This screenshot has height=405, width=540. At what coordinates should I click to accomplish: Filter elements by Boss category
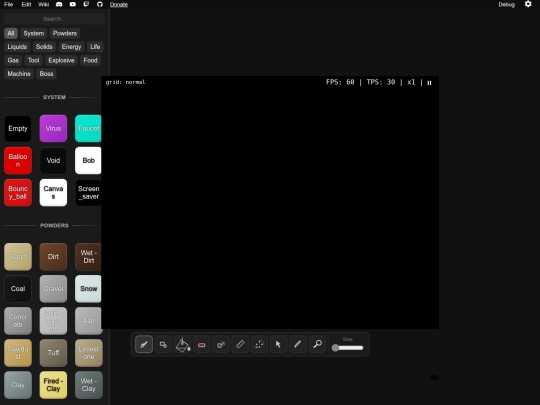coord(46,74)
